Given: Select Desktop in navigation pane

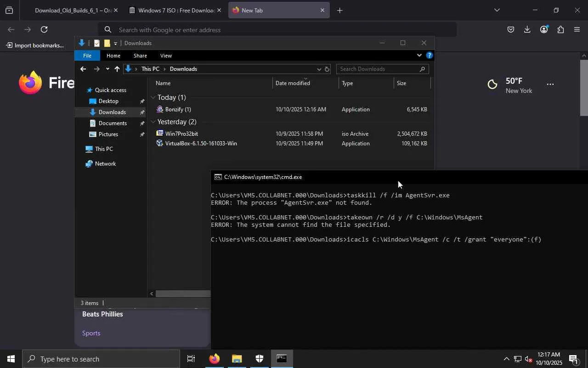Looking at the screenshot, I should [x=108, y=101].
